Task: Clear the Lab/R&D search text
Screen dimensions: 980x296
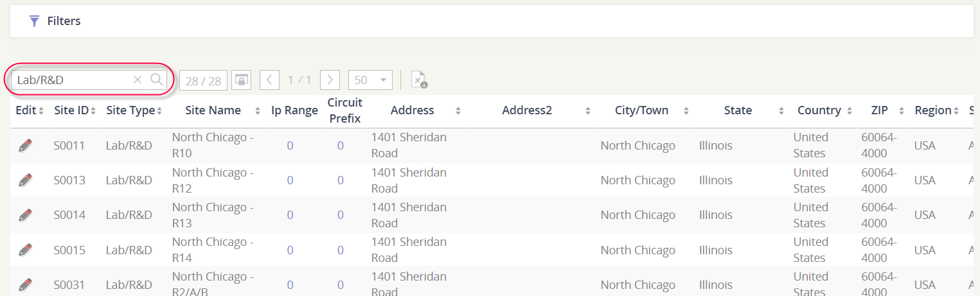Action: (x=137, y=80)
